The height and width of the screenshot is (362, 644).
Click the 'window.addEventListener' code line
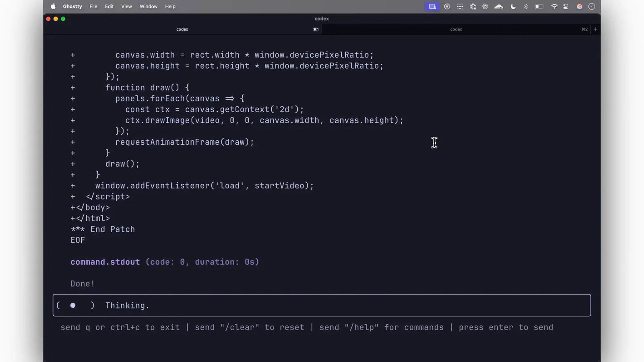click(204, 186)
